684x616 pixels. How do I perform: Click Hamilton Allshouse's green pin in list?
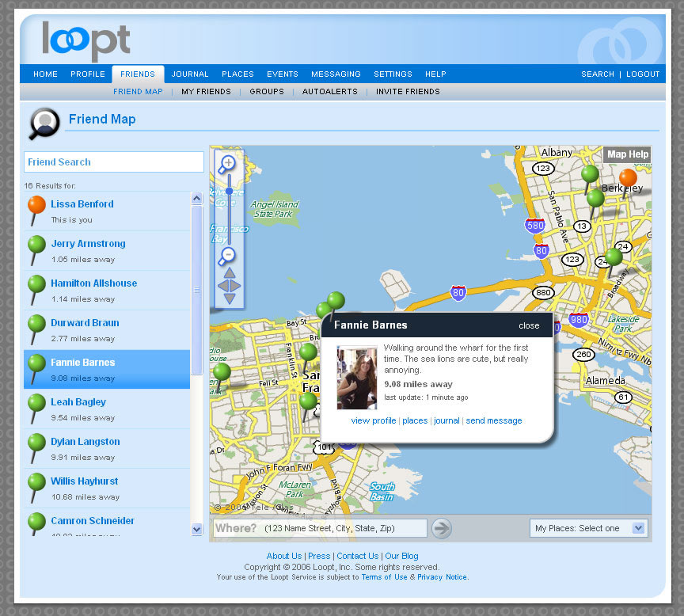tap(36, 290)
